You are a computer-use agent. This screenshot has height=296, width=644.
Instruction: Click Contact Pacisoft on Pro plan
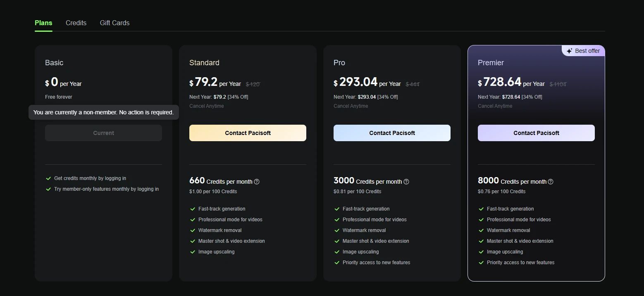click(392, 133)
